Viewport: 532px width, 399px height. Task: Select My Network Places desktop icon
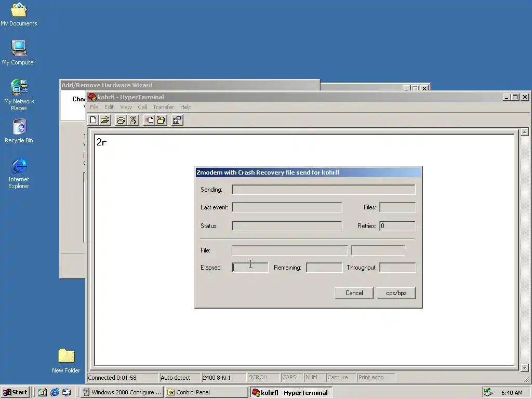coord(19,95)
